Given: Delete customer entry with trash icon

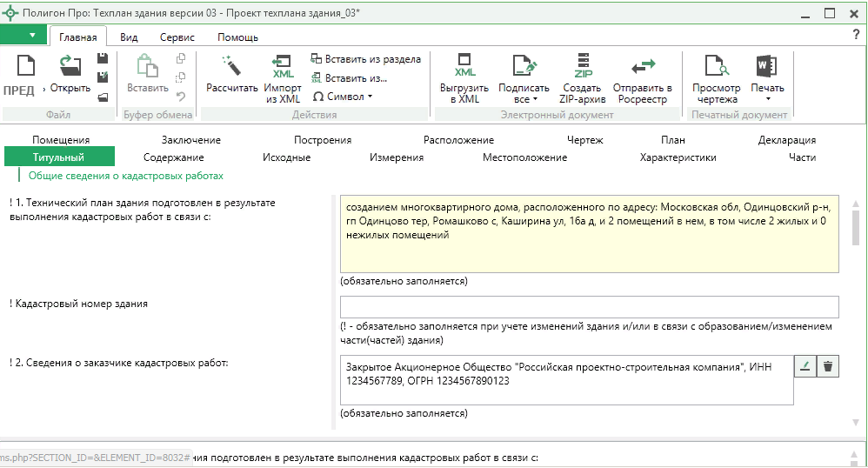Looking at the screenshot, I should [x=828, y=366].
